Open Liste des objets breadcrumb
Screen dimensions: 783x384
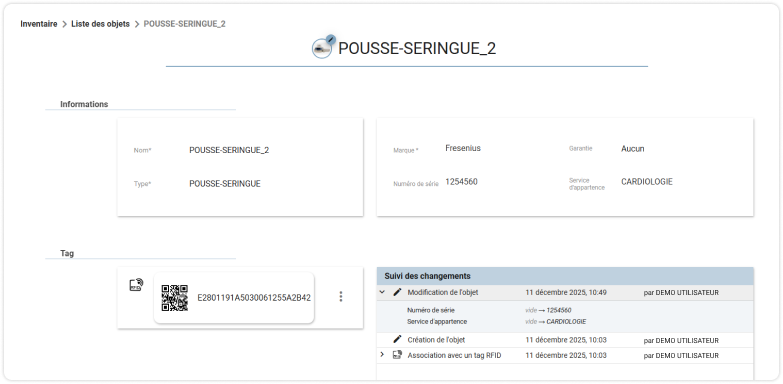click(100, 23)
